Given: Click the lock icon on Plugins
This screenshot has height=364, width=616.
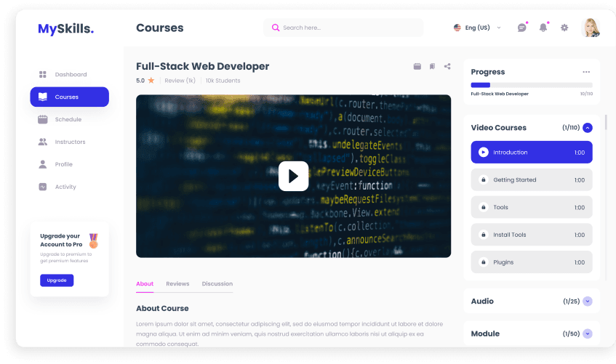Looking at the screenshot, I should coord(484,262).
